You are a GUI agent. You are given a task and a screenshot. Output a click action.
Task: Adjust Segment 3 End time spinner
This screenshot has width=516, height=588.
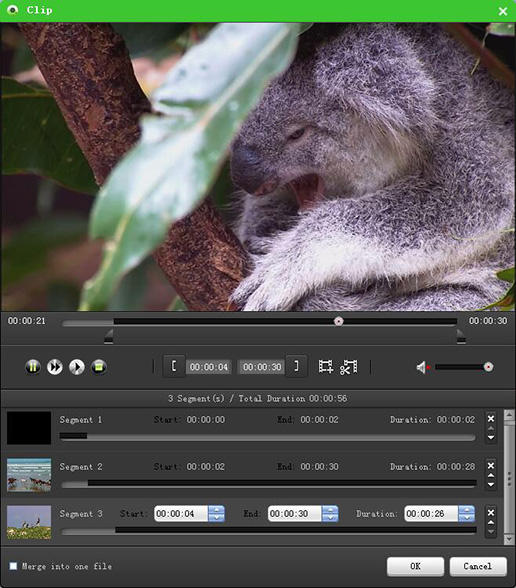330,513
